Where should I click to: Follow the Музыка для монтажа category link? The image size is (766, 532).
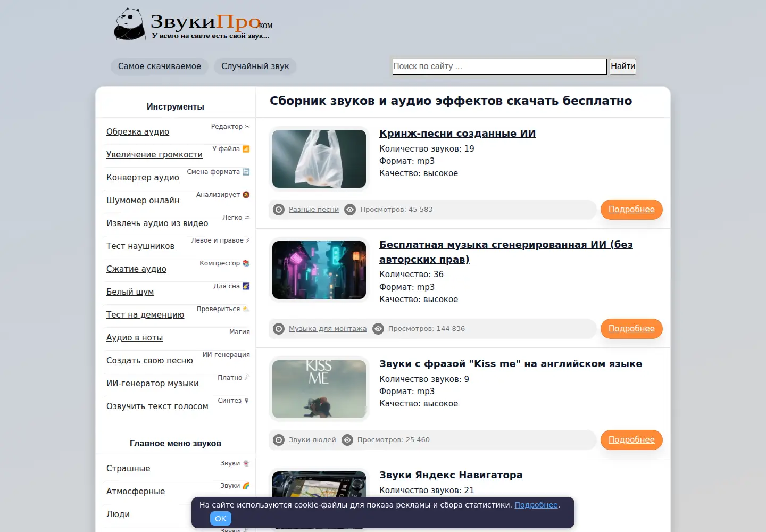tap(328, 329)
